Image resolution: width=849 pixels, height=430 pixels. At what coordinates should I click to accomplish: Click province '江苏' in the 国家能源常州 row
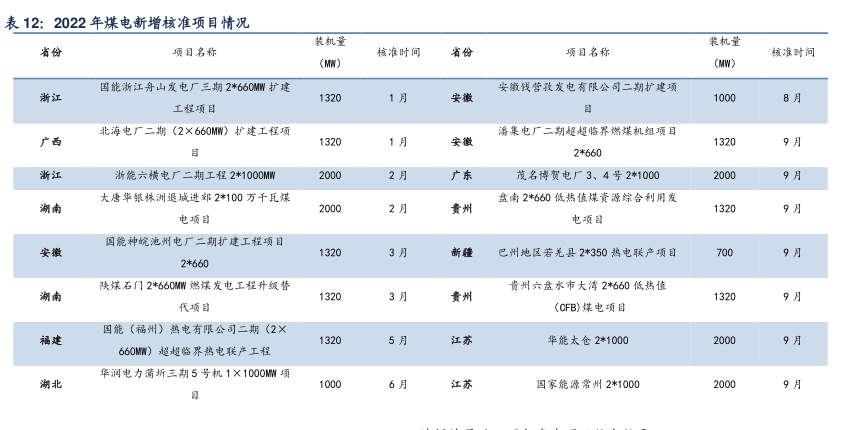[x=462, y=384]
